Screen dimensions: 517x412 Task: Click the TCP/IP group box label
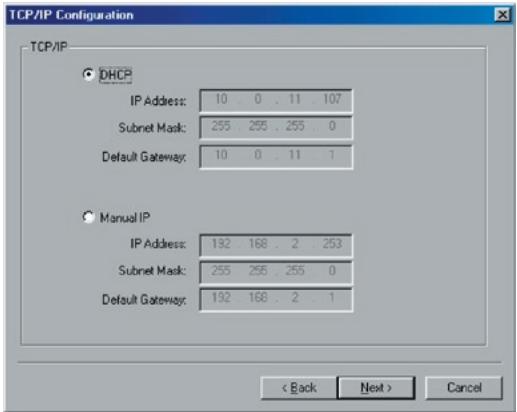(49, 46)
